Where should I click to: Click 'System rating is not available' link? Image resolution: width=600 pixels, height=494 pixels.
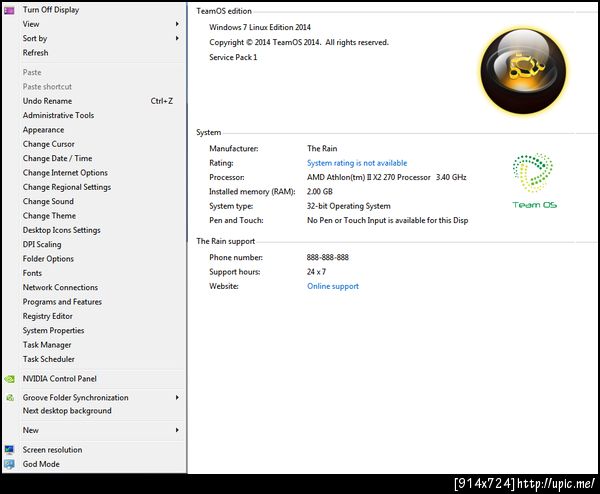pyautogui.click(x=357, y=163)
